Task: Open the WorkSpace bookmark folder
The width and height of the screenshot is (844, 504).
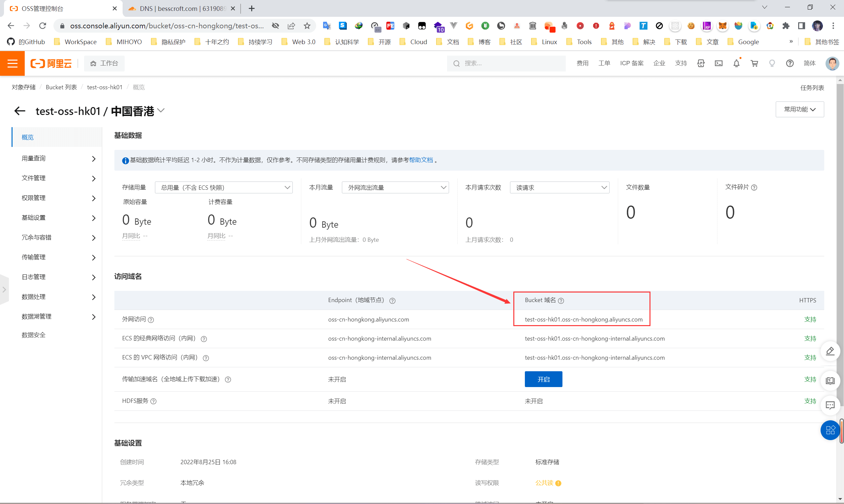Action: 75,42
